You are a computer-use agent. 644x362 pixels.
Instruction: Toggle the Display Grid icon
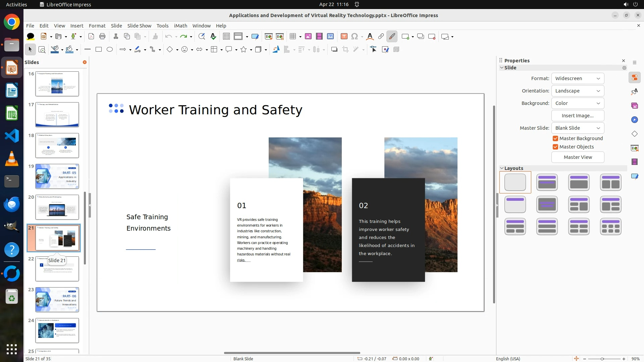tap(226, 37)
